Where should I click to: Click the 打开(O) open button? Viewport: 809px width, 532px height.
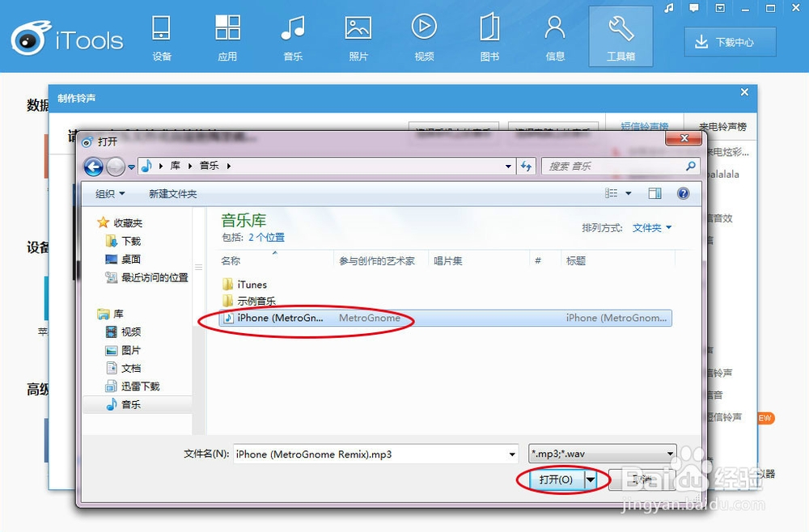click(557, 479)
